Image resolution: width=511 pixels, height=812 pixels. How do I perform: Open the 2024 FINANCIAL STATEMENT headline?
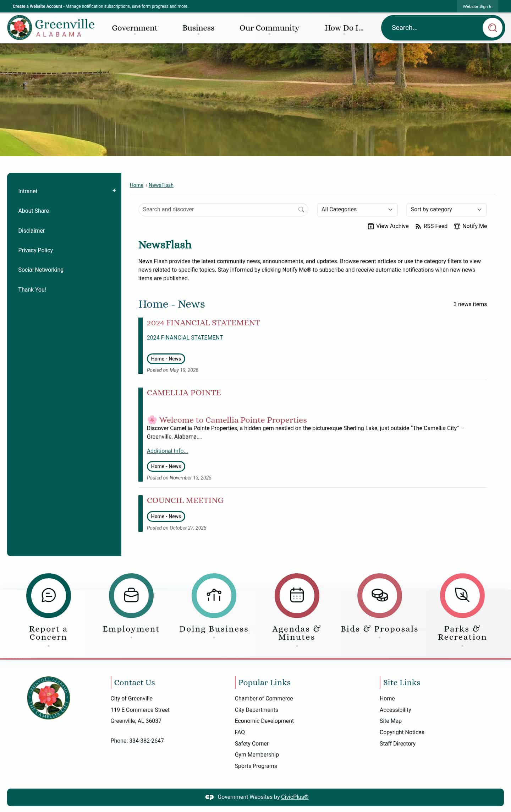tap(203, 323)
